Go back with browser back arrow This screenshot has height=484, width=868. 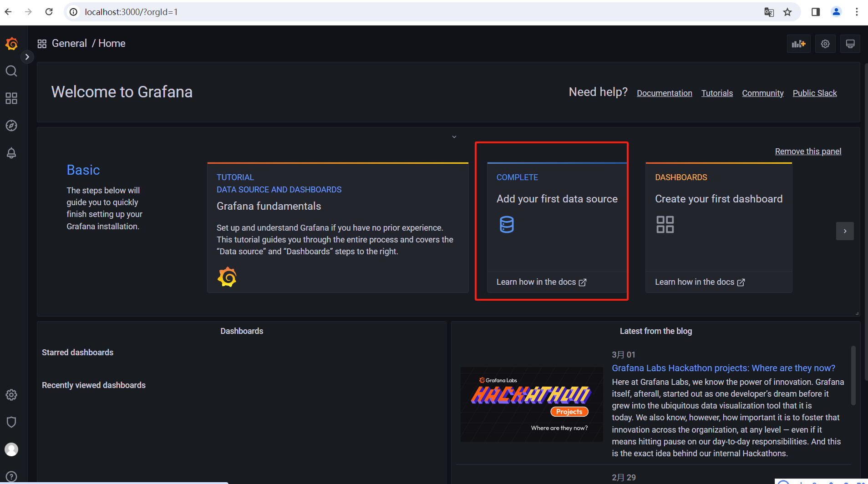(x=8, y=12)
